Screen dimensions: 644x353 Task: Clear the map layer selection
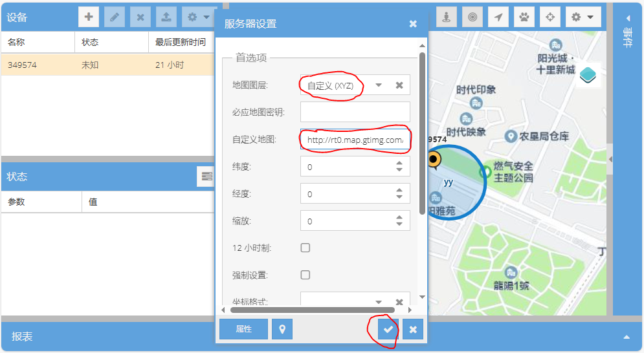399,85
